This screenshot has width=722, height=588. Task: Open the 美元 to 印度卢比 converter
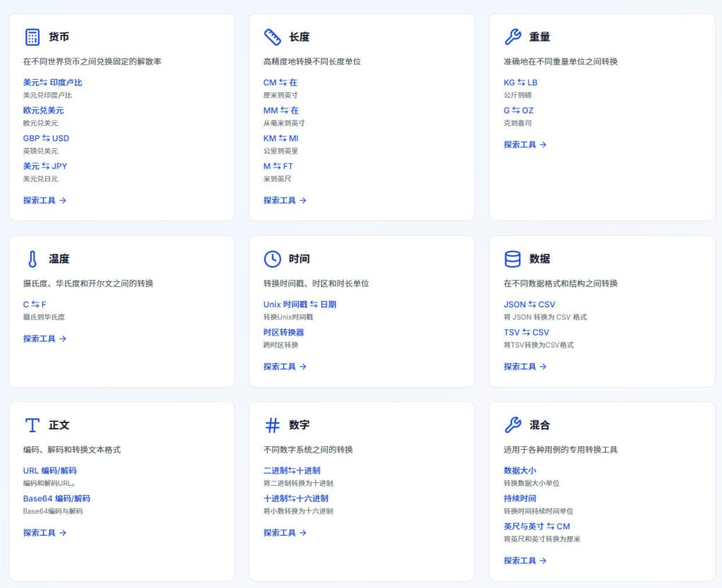[x=52, y=82]
